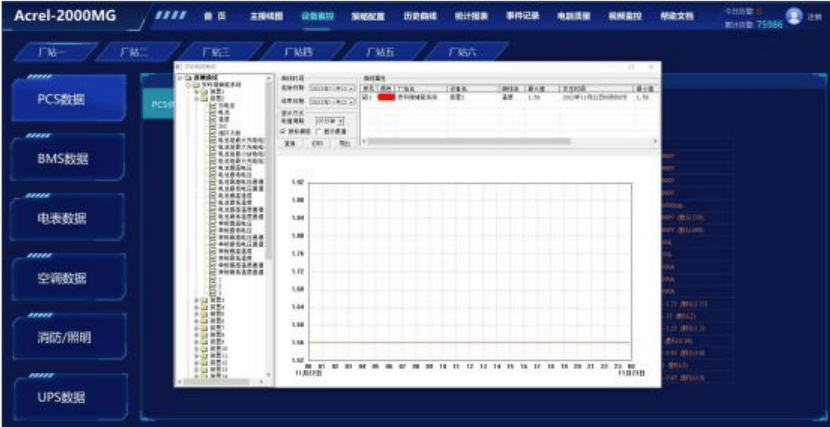The image size is (830, 427).
Task: Open the BMS数据 panel
Action: (x=69, y=158)
